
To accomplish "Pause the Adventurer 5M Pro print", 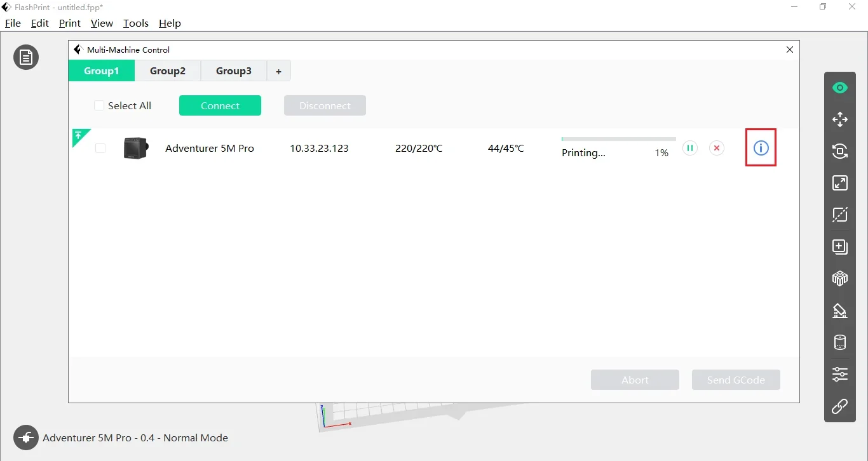I will tap(690, 148).
